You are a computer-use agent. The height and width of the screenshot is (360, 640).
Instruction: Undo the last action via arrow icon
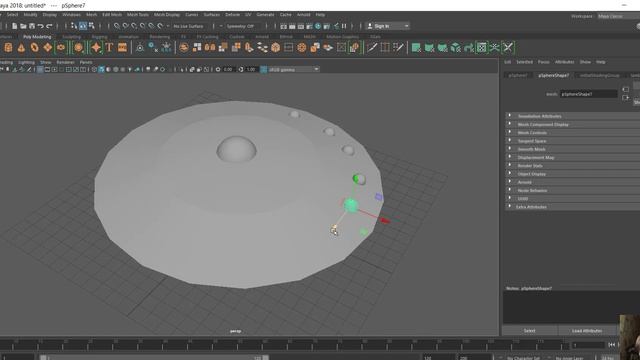[40, 26]
